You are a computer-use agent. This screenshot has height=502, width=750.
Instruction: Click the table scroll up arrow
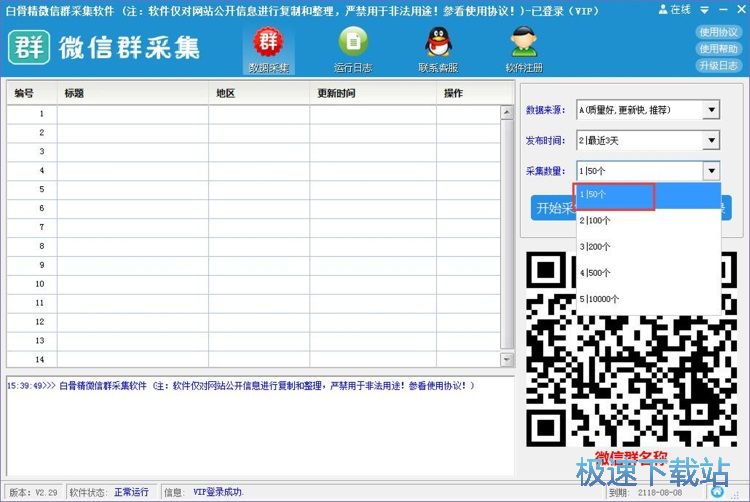coord(507,113)
